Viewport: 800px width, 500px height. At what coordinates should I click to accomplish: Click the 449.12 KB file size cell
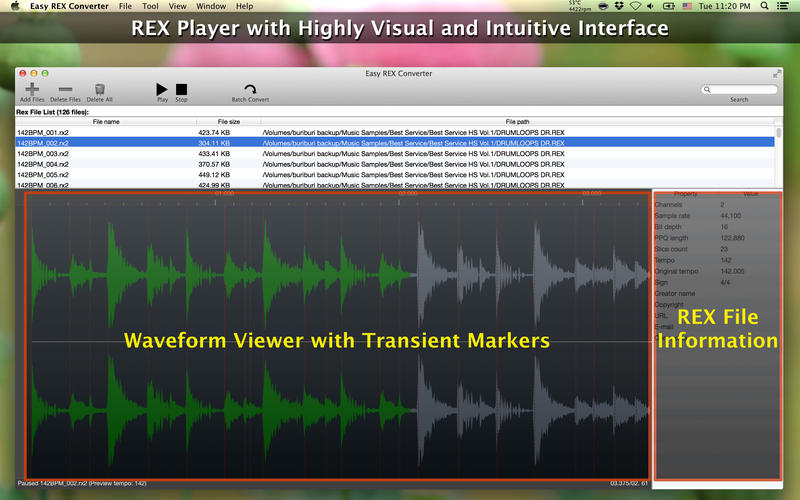coord(214,175)
